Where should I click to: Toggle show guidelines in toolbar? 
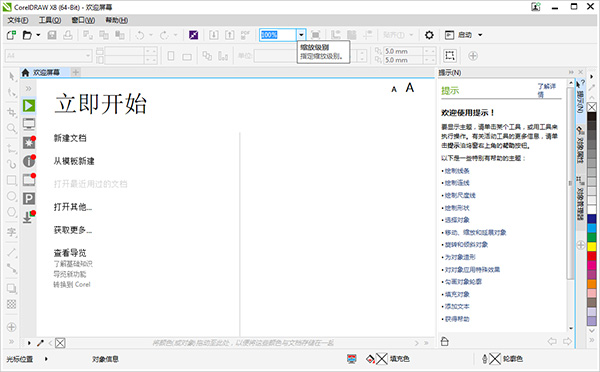click(x=368, y=35)
